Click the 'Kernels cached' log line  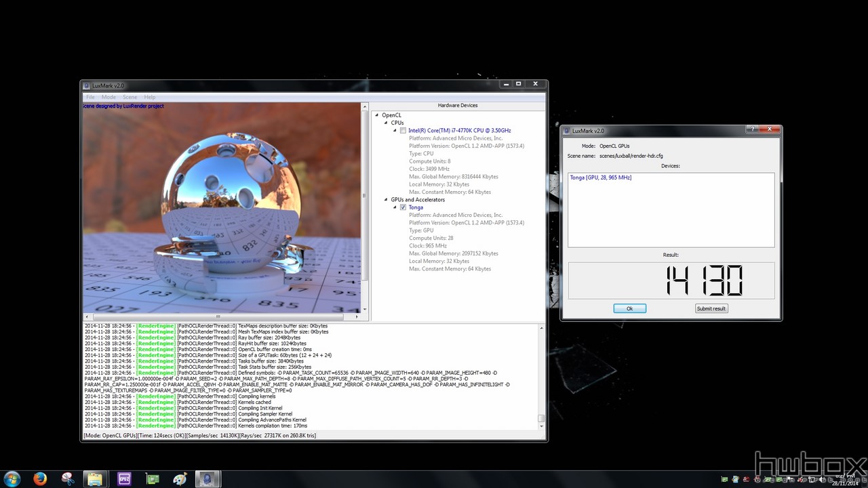coord(178,403)
